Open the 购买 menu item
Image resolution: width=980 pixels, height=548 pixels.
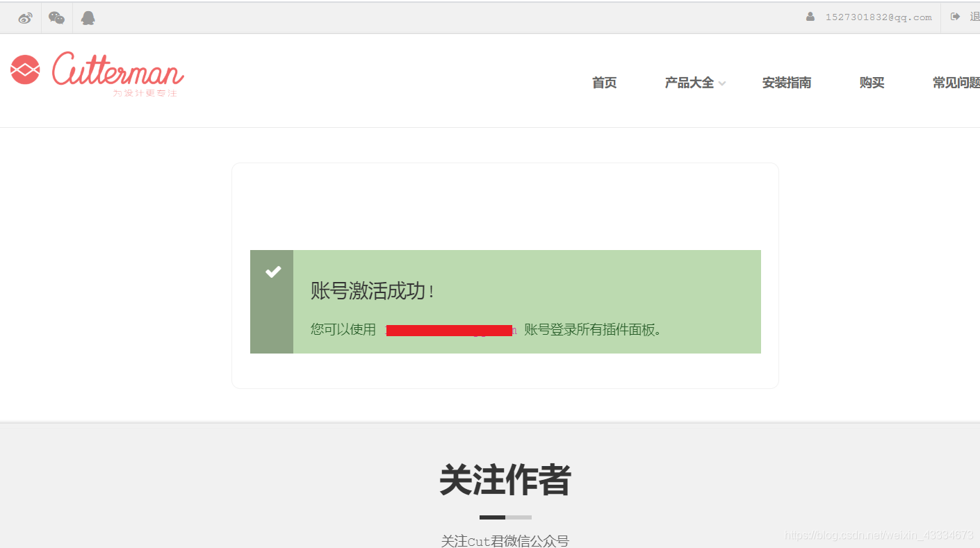872,83
